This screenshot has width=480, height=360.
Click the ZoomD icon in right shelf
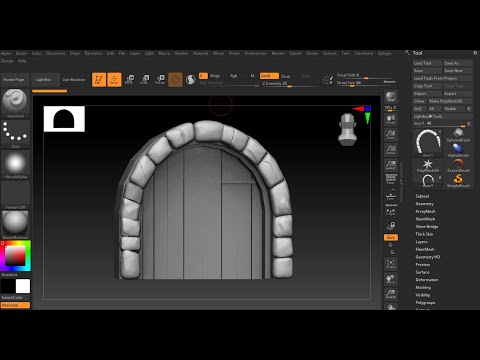pyautogui.click(x=391, y=294)
